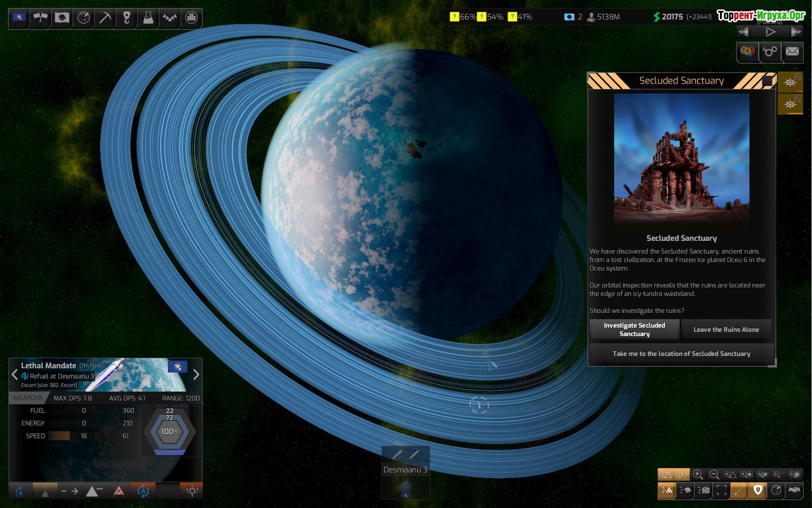This screenshot has width=812, height=508.
Task: Expand the empire flag menu
Action: pos(19,18)
